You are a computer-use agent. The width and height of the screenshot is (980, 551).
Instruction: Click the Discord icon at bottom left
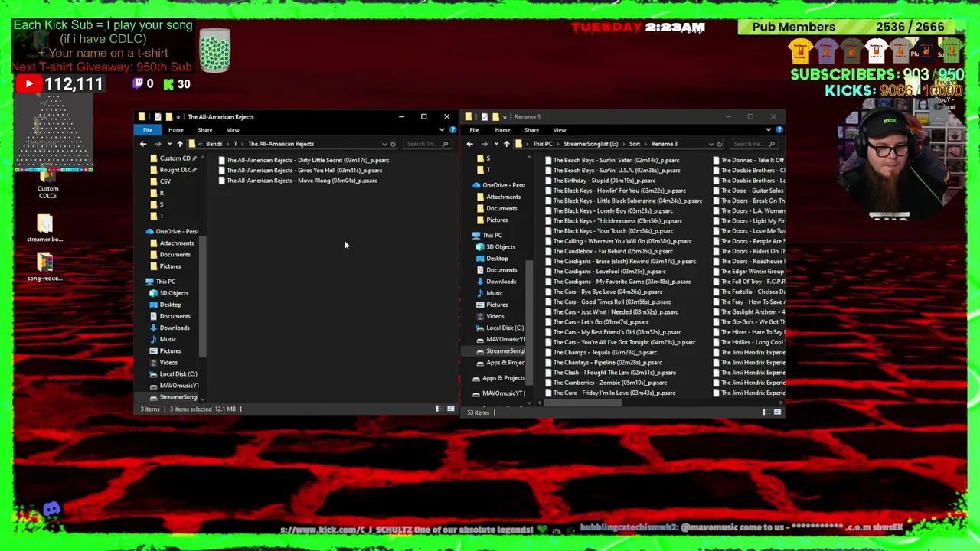[x=51, y=509]
